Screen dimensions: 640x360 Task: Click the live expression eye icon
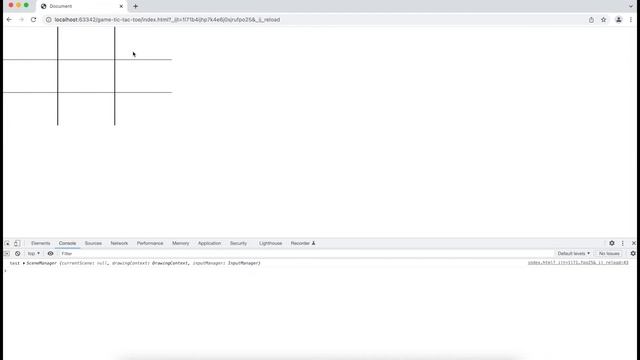click(50, 253)
